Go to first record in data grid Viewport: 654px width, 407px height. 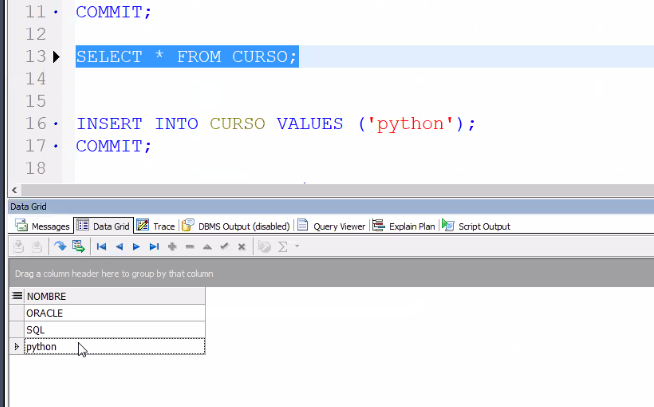pyautogui.click(x=101, y=246)
